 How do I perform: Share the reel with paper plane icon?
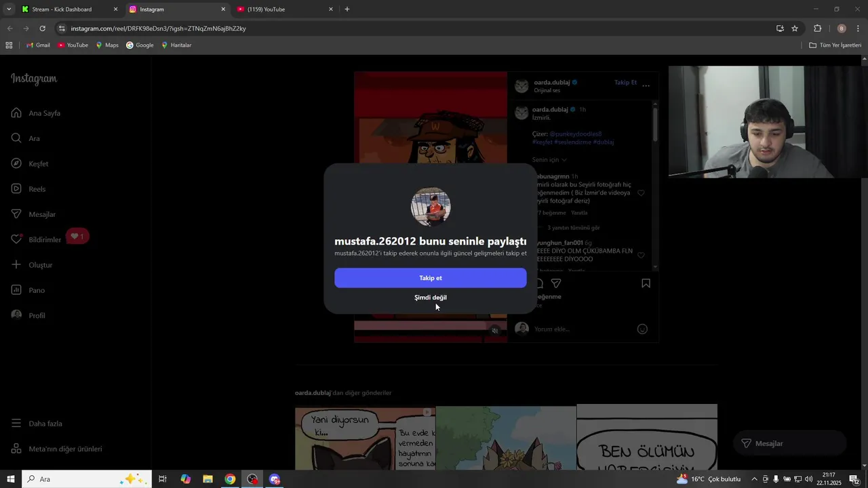coord(556,283)
